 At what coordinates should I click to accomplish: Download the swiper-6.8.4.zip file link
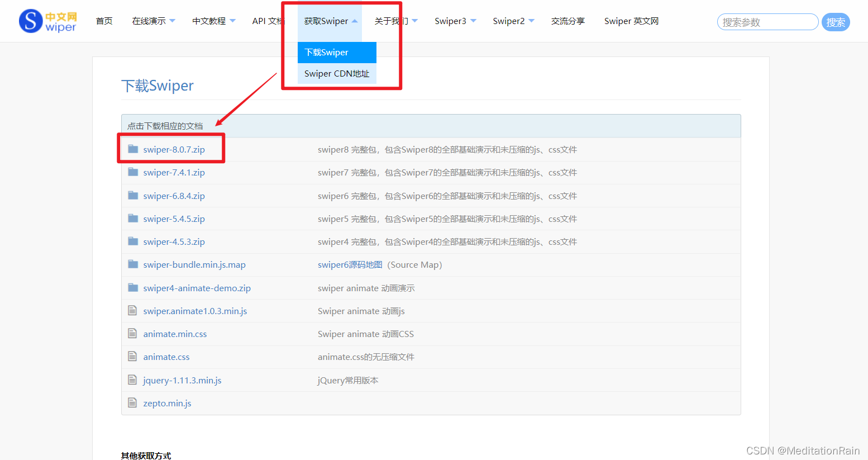174,196
